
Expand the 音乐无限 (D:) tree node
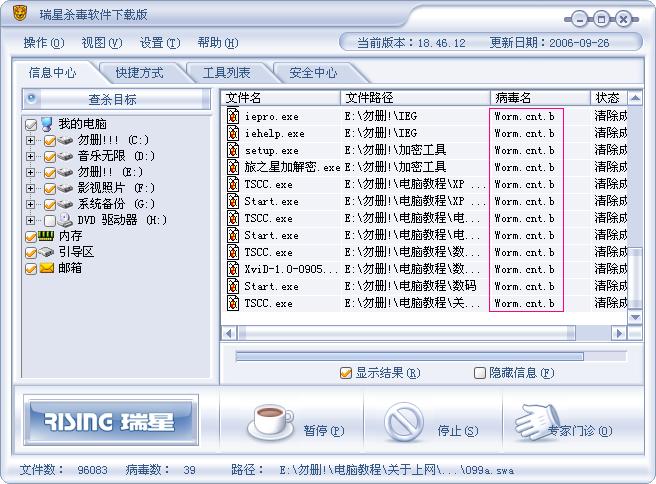click(30, 156)
